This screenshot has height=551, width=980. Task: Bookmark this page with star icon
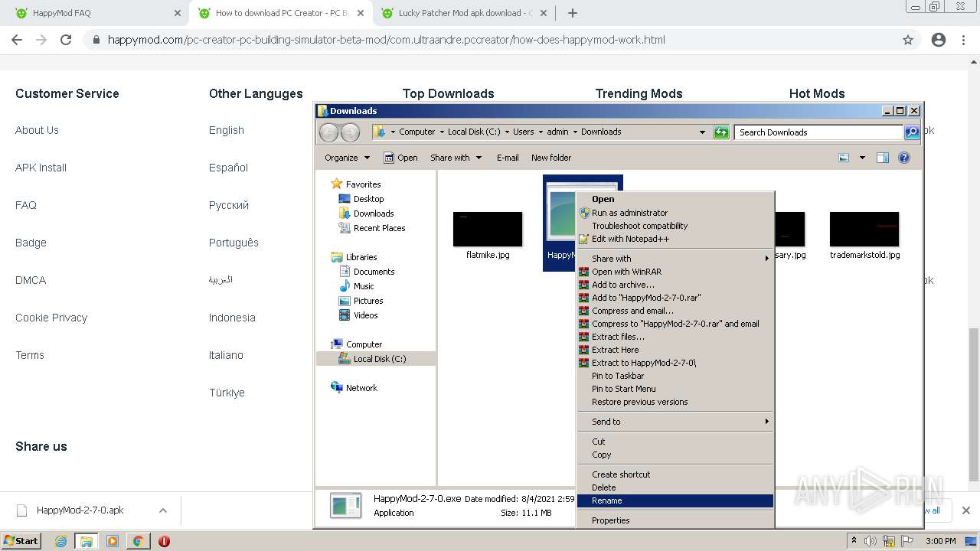coord(908,40)
